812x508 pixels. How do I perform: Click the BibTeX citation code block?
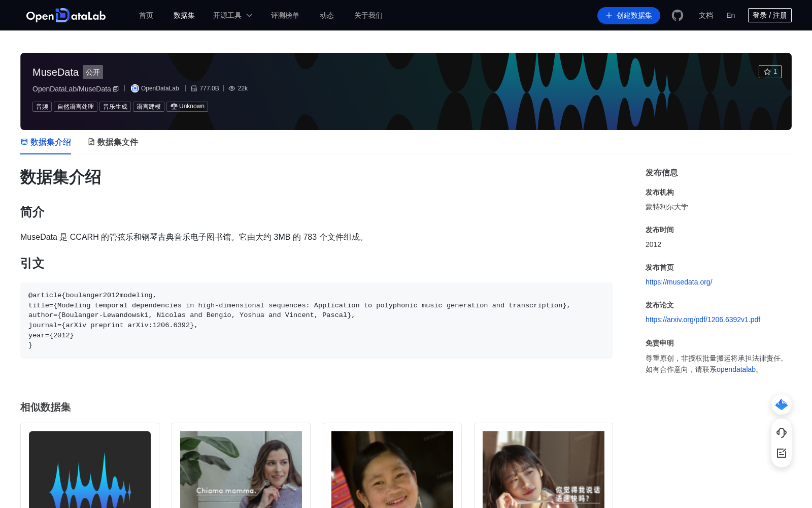tap(317, 321)
